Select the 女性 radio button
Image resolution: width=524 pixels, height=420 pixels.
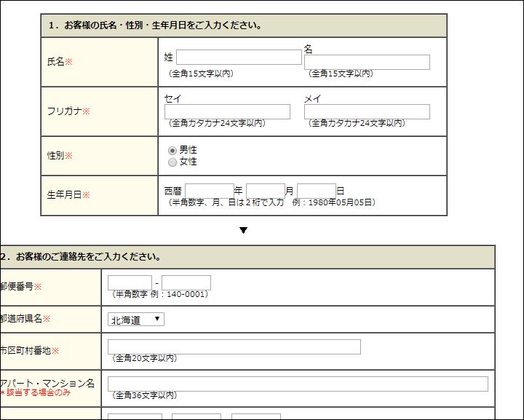(x=172, y=162)
